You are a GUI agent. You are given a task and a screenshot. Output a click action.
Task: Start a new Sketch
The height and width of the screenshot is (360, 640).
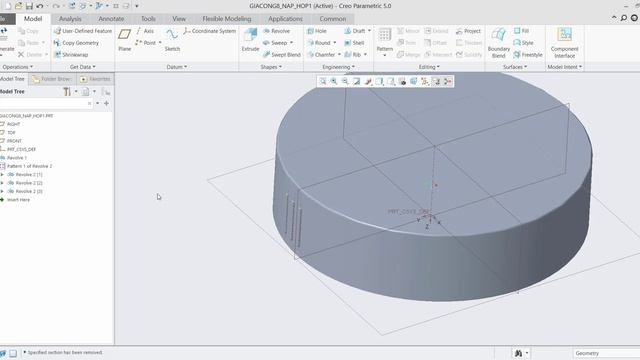point(172,40)
